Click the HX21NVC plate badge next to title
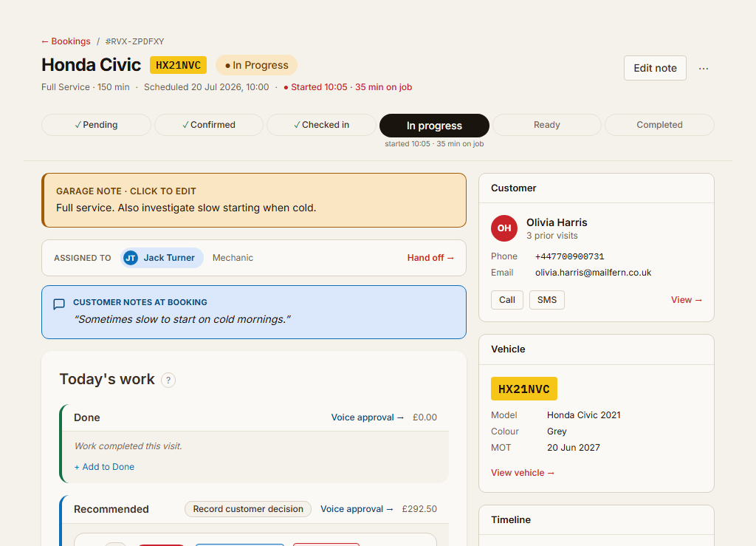The width and height of the screenshot is (756, 546). click(178, 65)
